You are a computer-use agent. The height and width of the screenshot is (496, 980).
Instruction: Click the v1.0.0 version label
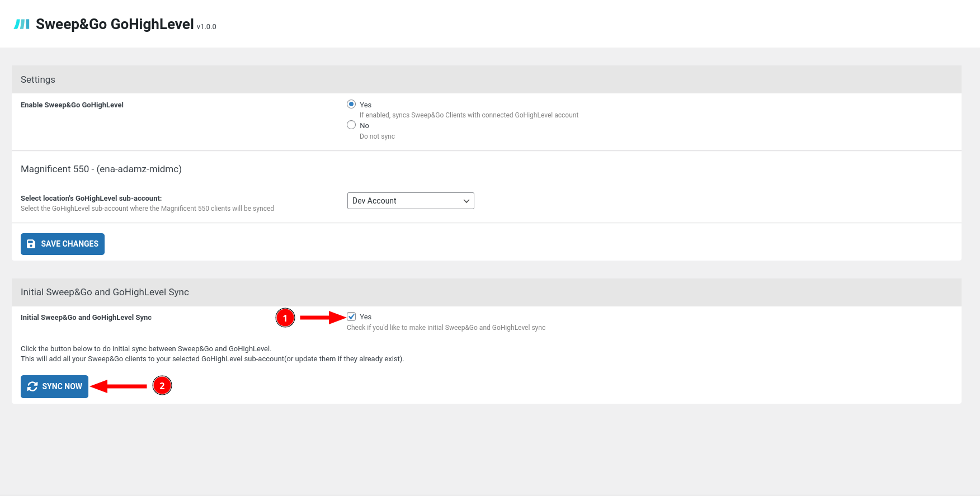coord(206,26)
